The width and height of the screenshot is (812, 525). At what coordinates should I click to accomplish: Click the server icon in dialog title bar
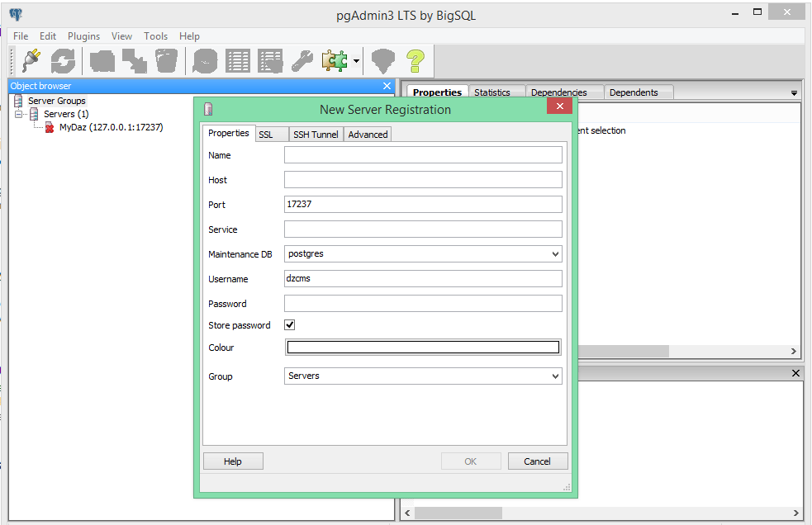(208, 109)
